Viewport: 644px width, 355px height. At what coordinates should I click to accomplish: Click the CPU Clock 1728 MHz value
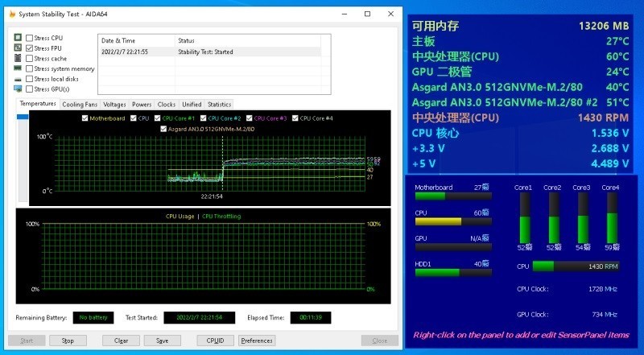tap(603, 289)
